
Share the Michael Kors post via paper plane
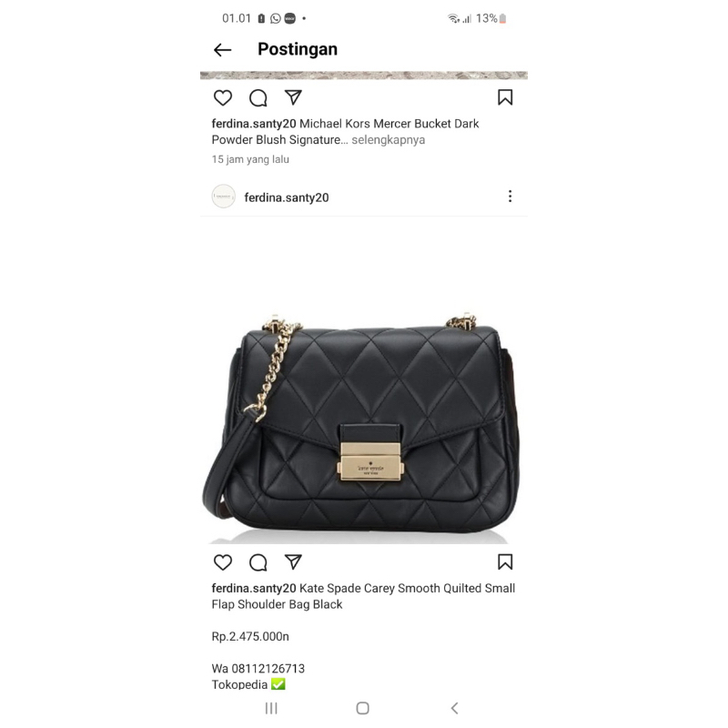tap(293, 97)
